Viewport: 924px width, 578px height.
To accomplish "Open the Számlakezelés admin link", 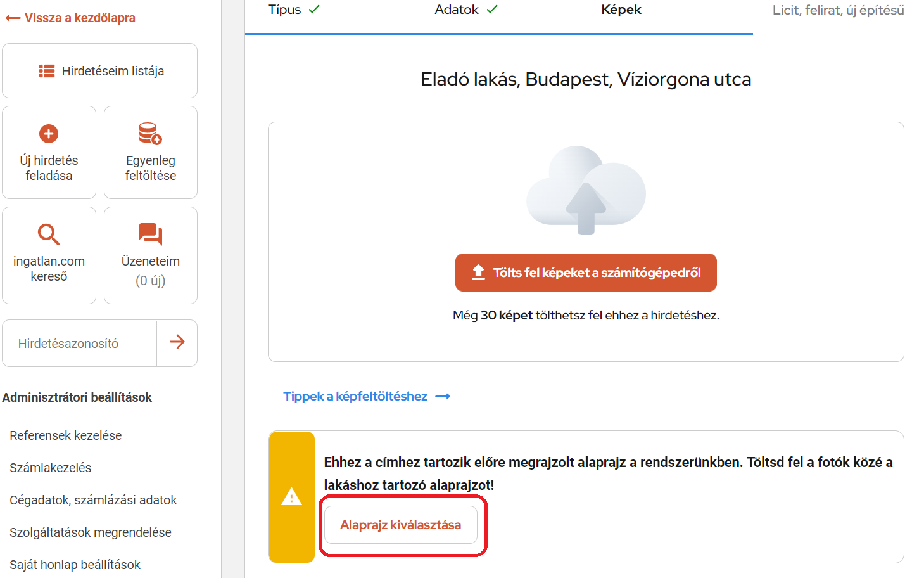I will (x=51, y=468).
